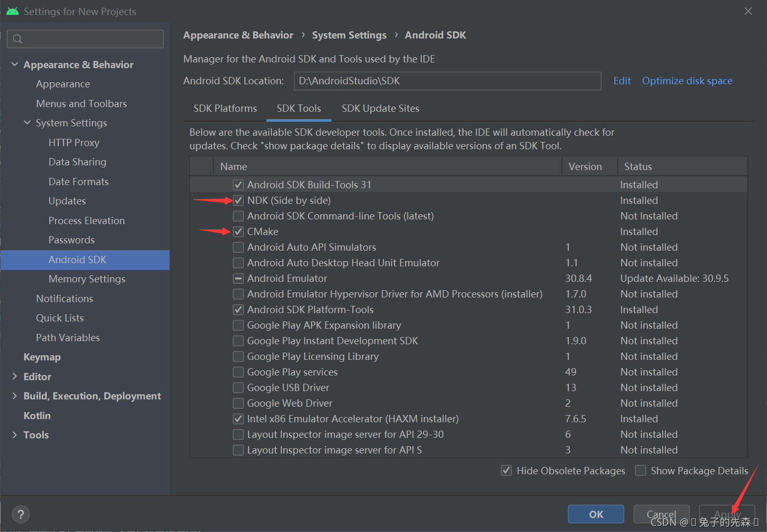This screenshot has width=767, height=532.
Task: Open Memory Settings page
Action: [87, 279]
